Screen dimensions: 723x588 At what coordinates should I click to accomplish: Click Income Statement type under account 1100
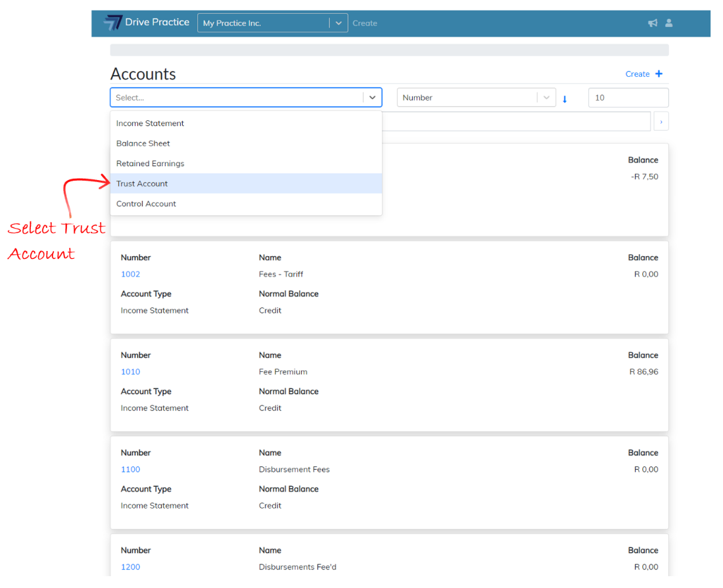pyautogui.click(x=154, y=506)
